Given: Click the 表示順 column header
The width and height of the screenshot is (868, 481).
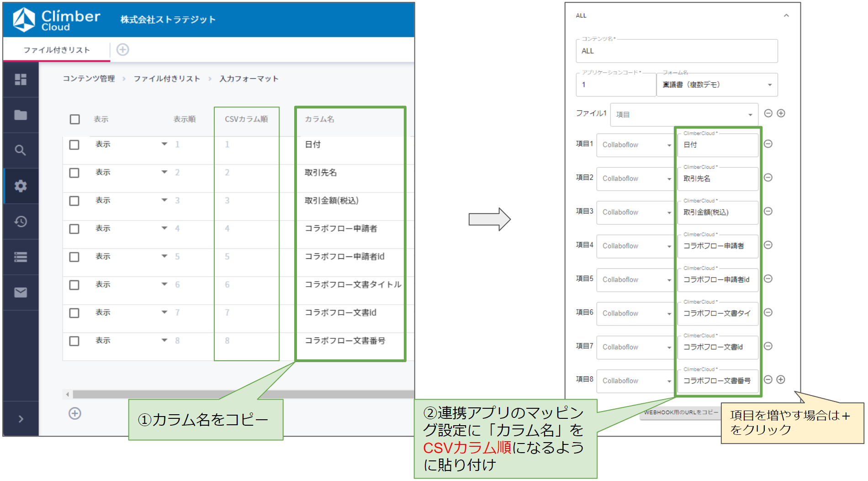Looking at the screenshot, I should click(x=184, y=119).
